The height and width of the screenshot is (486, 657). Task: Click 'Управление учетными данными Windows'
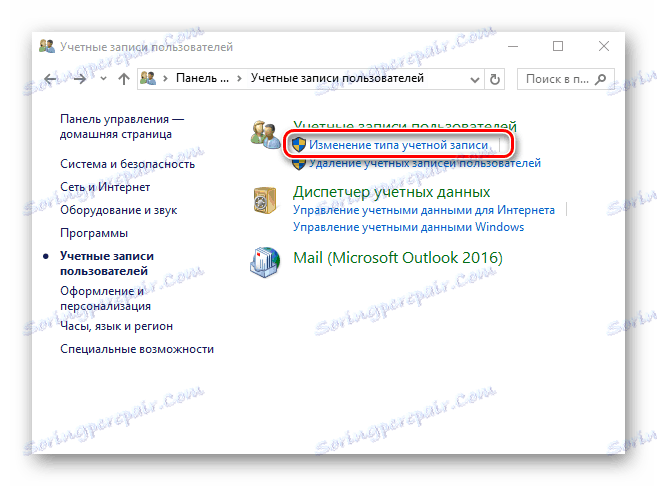click(409, 227)
